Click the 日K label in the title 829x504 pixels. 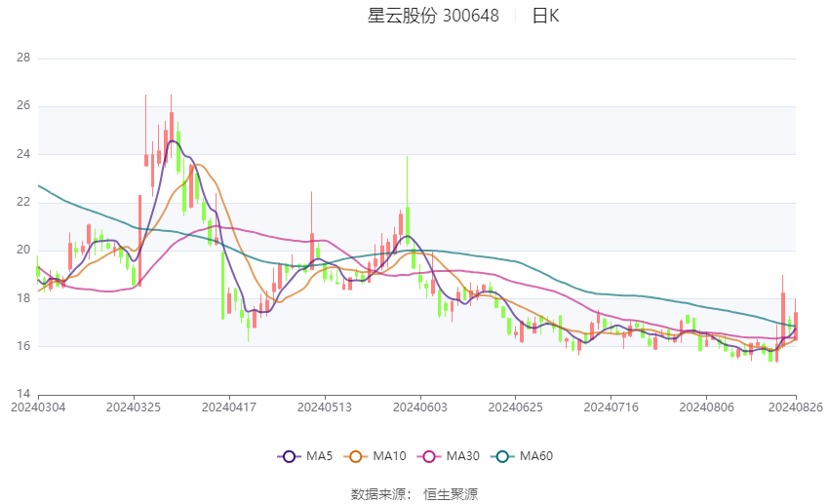[x=545, y=16]
